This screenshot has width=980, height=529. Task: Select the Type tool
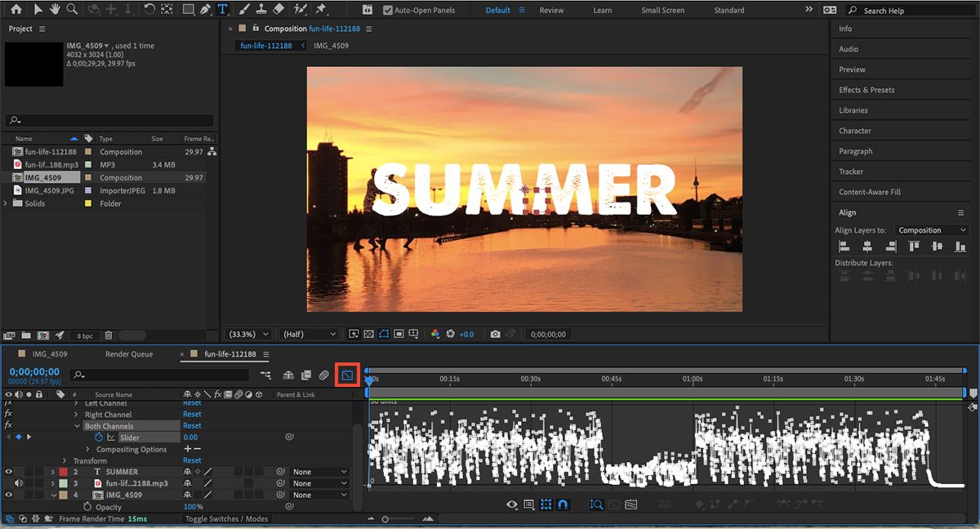click(222, 10)
